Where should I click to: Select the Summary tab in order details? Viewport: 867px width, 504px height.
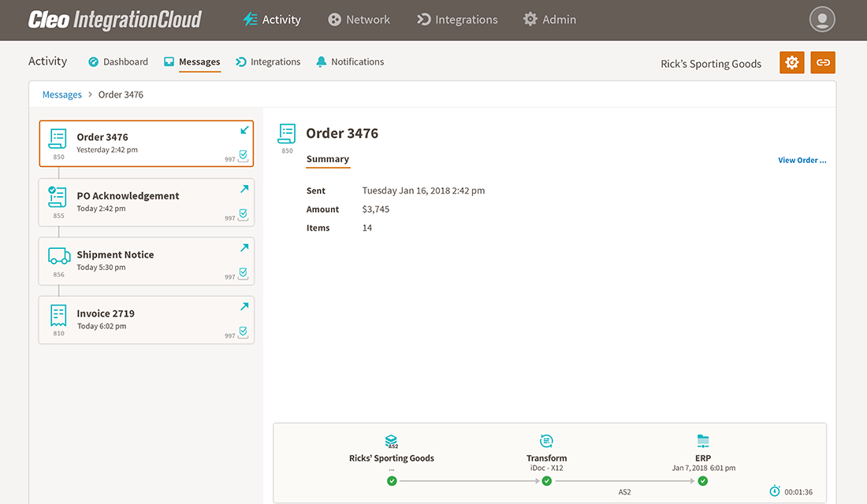click(x=328, y=159)
